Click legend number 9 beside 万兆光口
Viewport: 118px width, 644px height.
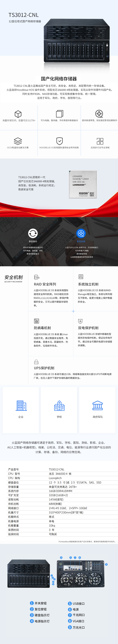(x=70, y=627)
